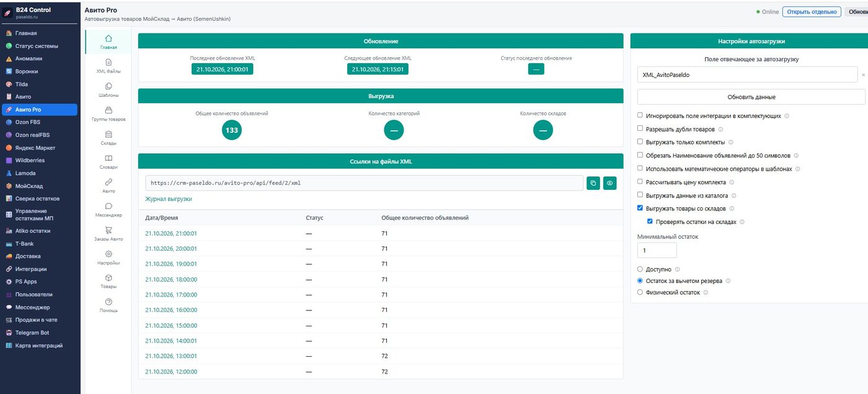The height and width of the screenshot is (394, 868).
Task: Select Остаток за вычетом резерва radio
Action: coord(640,281)
